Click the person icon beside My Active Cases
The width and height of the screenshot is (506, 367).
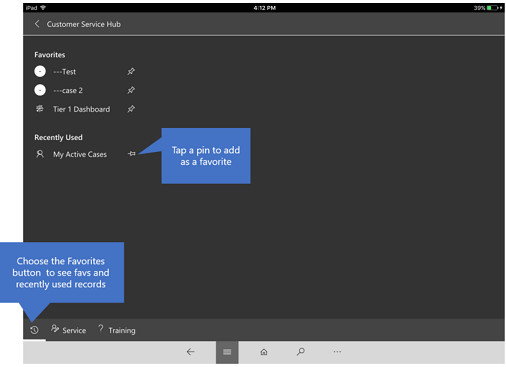click(40, 154)
